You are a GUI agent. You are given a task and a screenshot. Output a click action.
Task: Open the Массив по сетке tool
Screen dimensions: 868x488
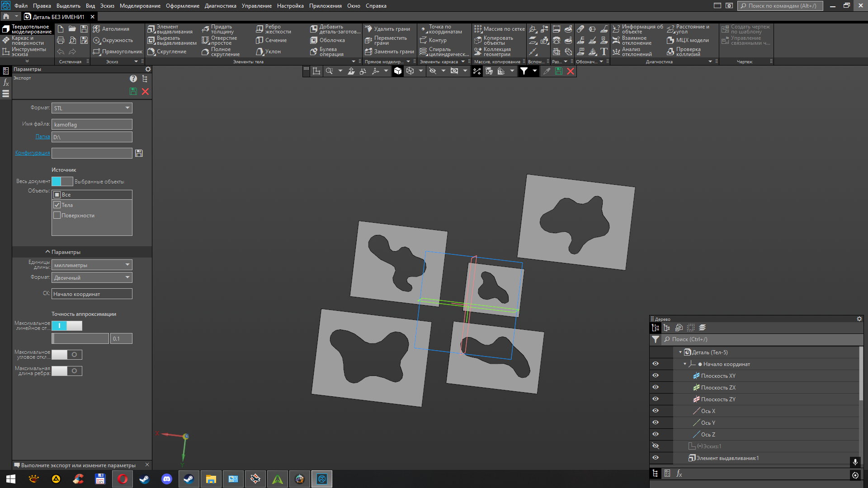pyautogui.click(x=500, y=29)
